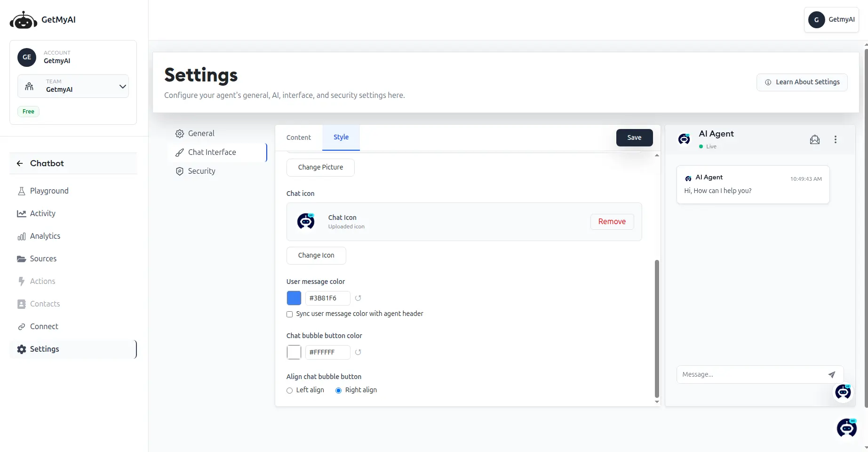This screenshot has height=452, width=868.
Task: Switch to the Content tab
Action: coord(298,137)
